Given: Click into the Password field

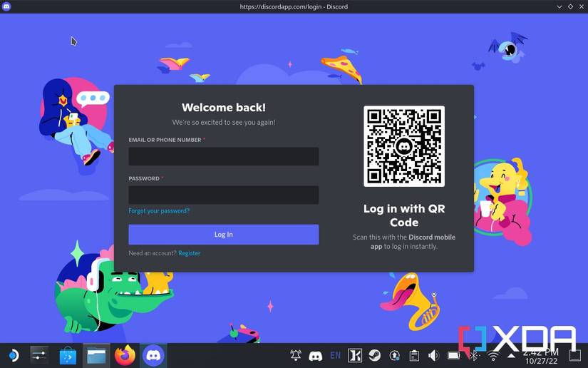Looking at the screenshot, I should pyautogui.click(x=224, y=195).
